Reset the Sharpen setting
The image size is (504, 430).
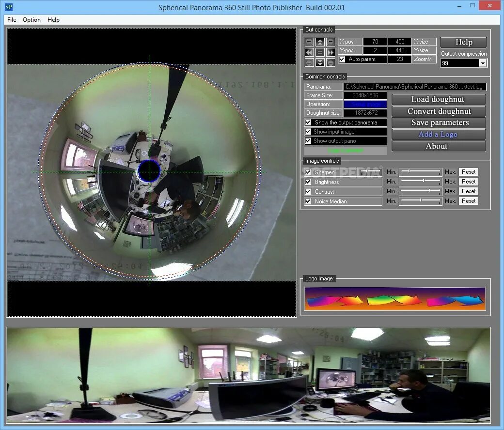tap(468, 172)
